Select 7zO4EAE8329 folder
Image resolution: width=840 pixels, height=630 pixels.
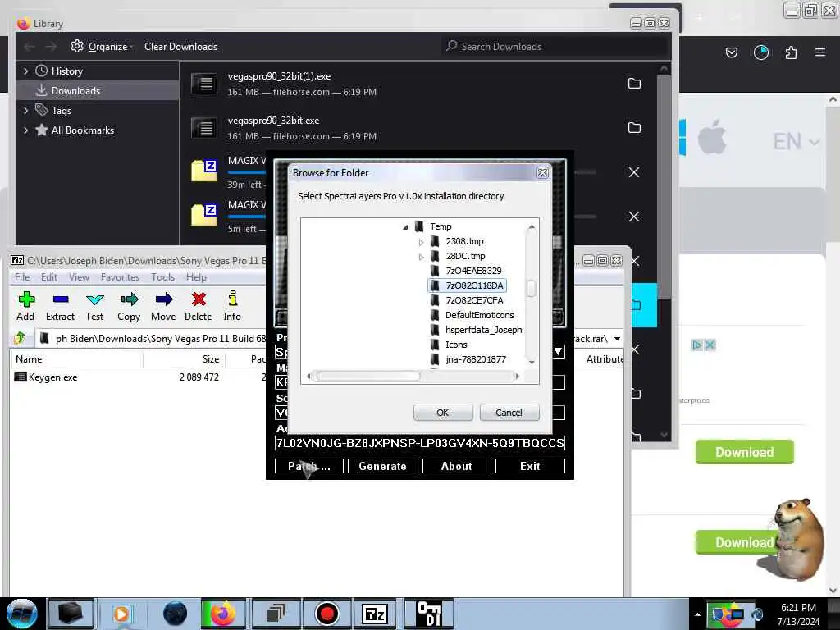click(473, 271)
